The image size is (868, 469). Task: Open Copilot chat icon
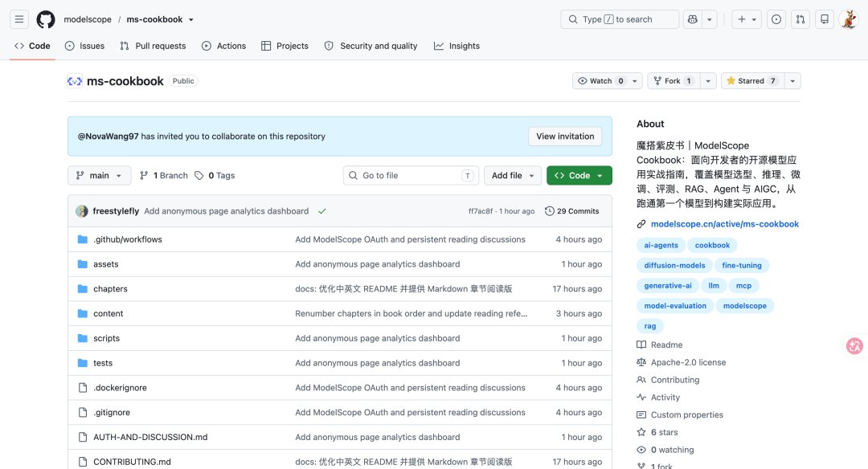click(693, 19)
